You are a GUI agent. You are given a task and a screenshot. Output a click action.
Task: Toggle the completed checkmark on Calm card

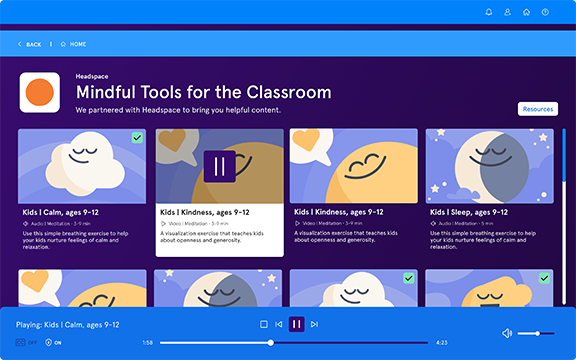click(137, 138)
